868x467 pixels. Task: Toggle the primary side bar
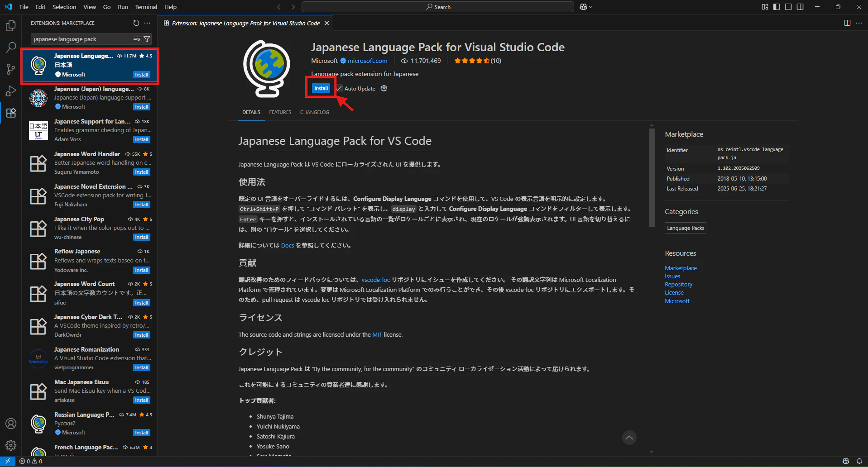point(777,7)
